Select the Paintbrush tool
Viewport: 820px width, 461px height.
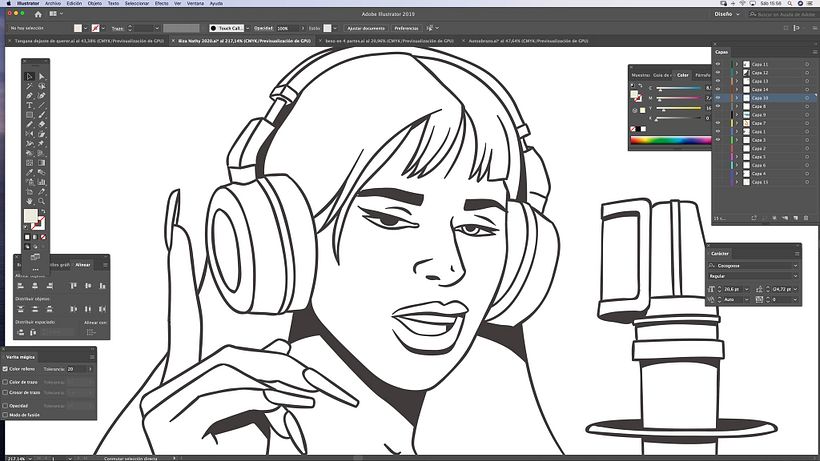point(41,115)
